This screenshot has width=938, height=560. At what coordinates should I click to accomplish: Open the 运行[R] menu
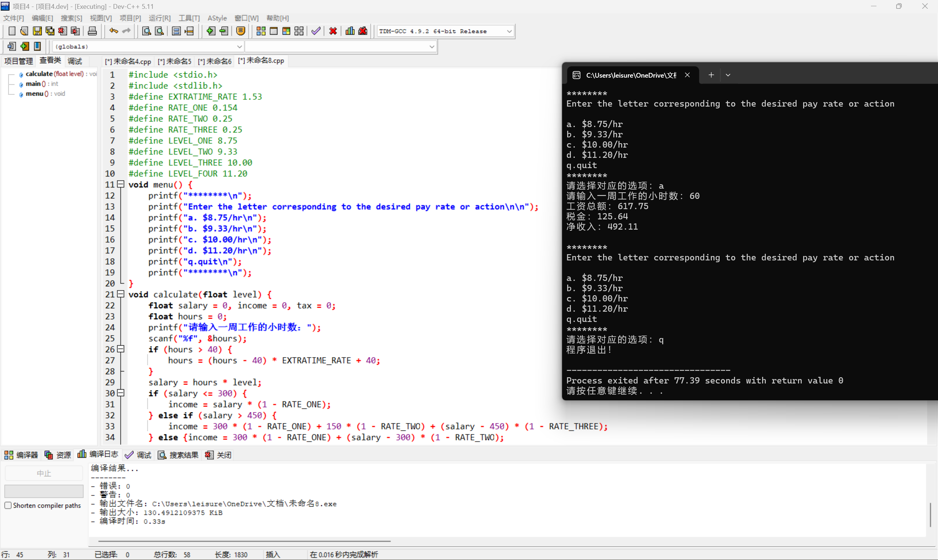coord(159,18)
